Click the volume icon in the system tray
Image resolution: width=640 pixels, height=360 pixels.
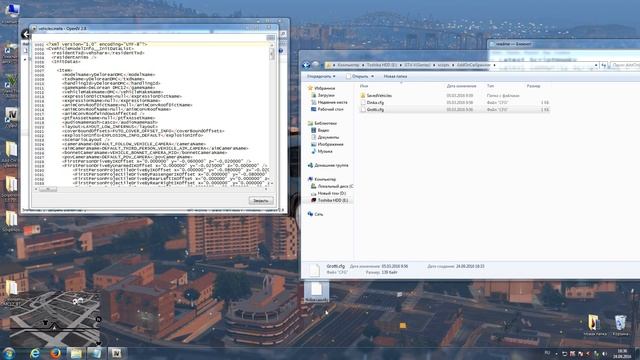tap(604, 353)
